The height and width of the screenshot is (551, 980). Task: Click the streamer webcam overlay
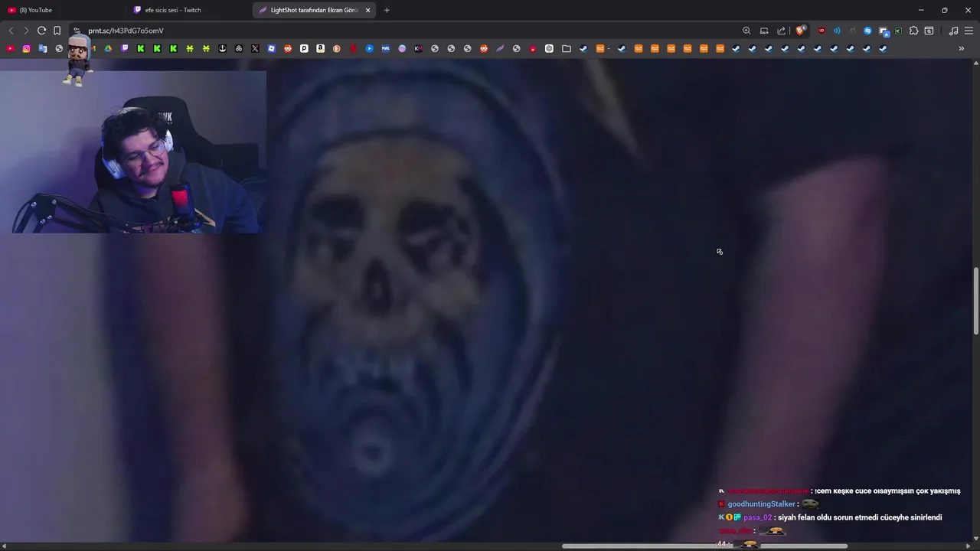[x=133, y=152]
